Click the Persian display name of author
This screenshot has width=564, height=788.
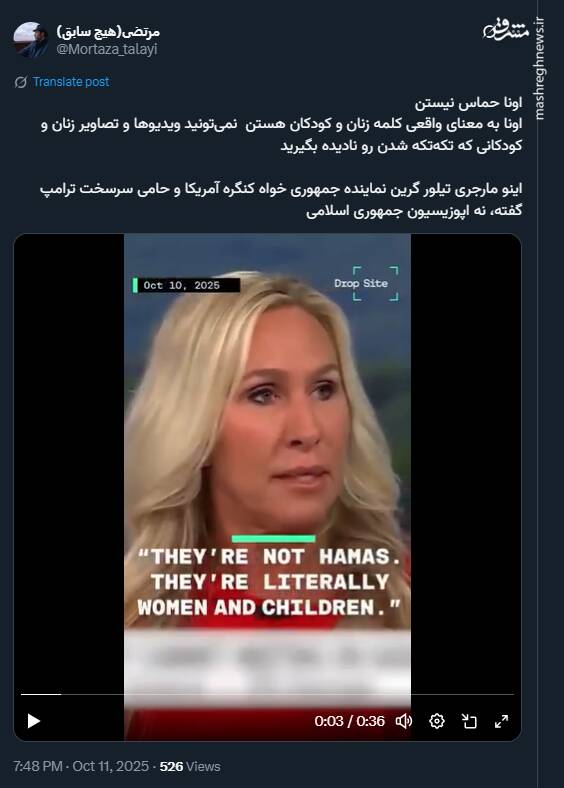pos(108,32)
